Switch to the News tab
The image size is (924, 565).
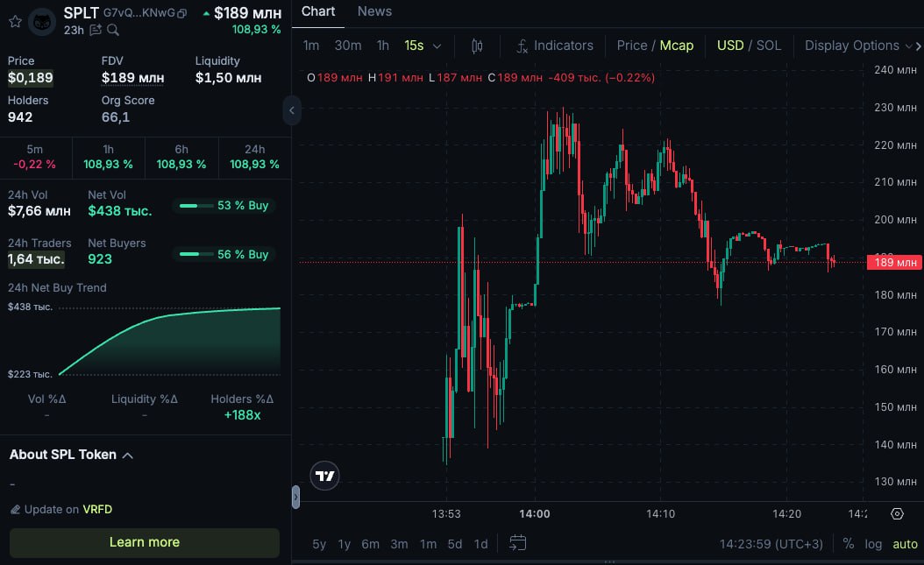(x=374, y=11)
